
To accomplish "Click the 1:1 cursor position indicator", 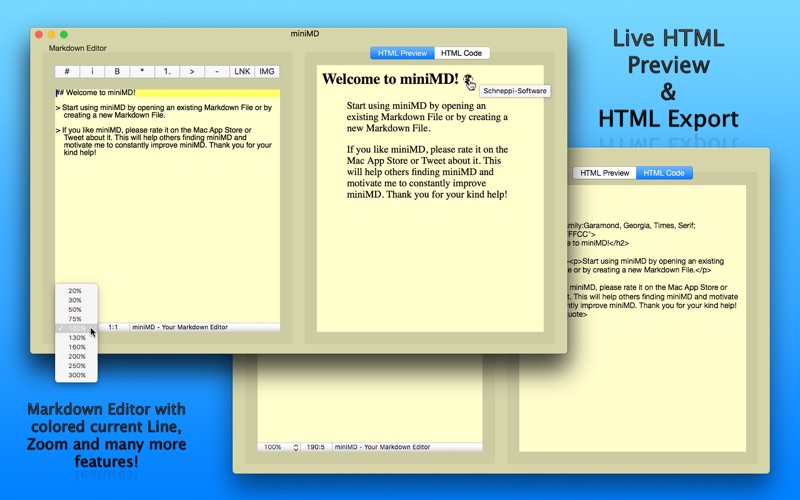I will 113,327.
